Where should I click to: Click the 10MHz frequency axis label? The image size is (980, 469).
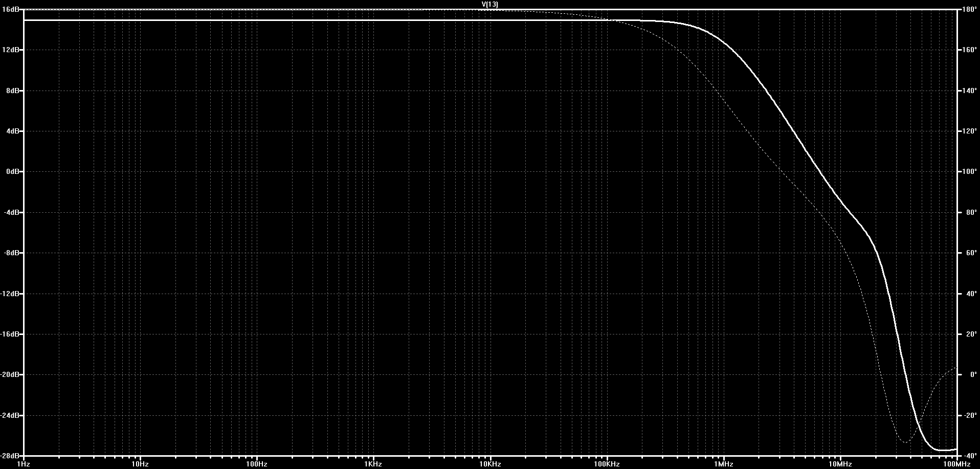840,464
